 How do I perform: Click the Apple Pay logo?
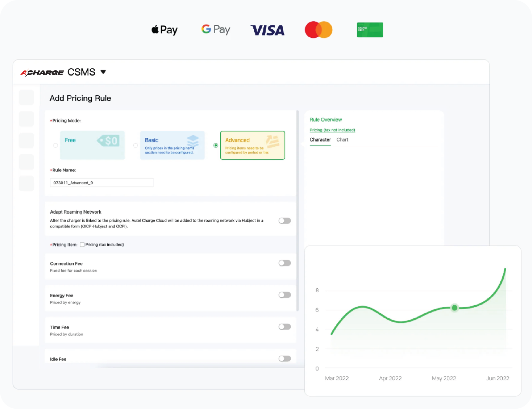164,30
